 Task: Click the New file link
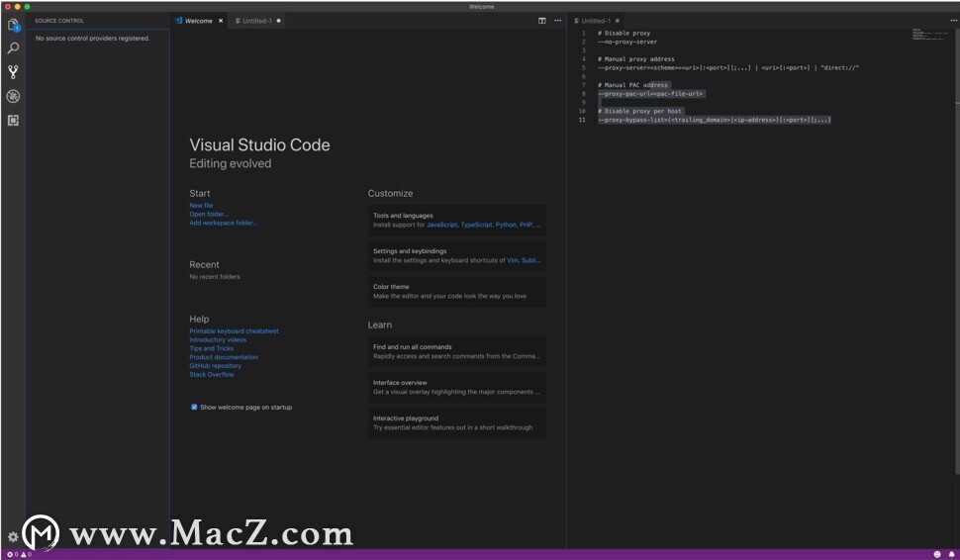201,206
